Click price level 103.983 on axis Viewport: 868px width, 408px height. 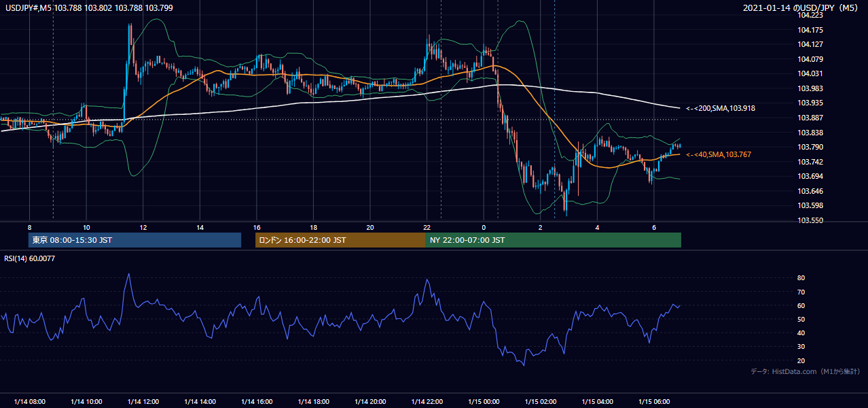(x=811, y=88)
